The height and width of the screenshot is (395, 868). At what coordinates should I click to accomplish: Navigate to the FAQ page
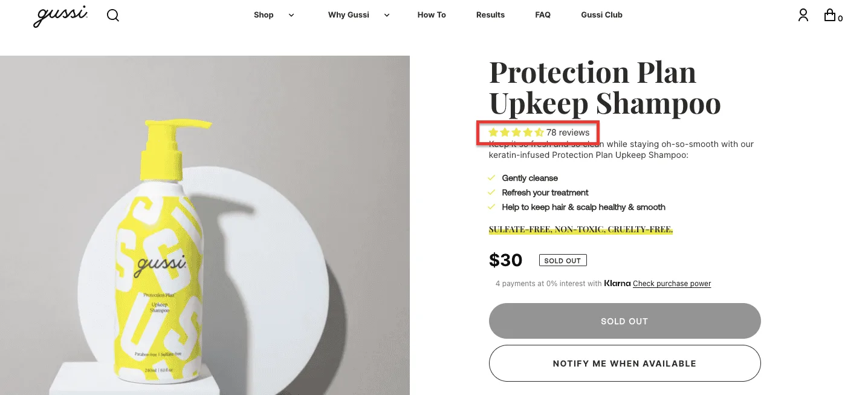tap(542, 15)
